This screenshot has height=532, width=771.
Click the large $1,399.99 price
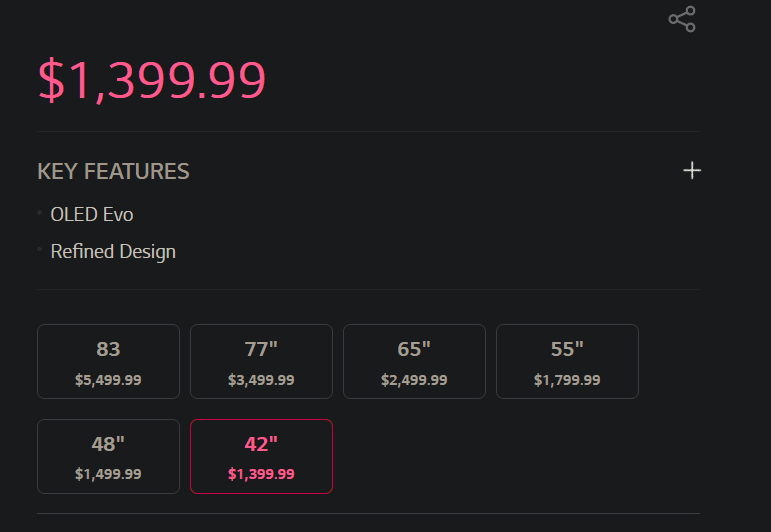pos(151,80)
